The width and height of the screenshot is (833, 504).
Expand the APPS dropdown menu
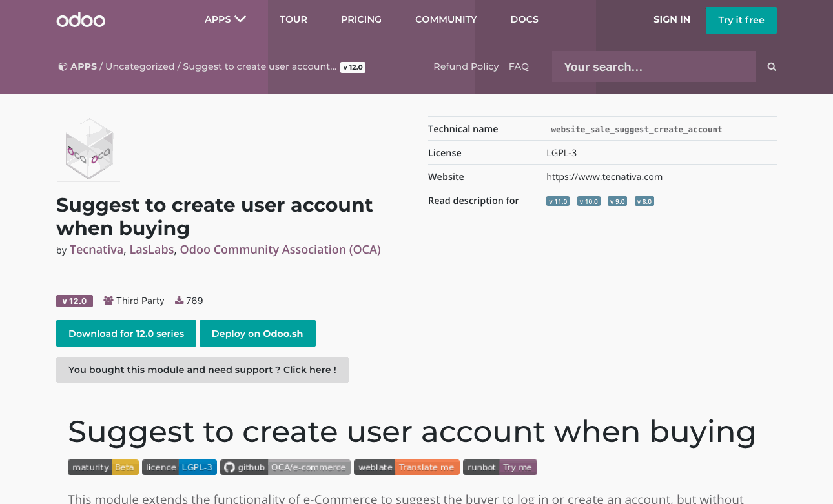[x=225, y=19]
